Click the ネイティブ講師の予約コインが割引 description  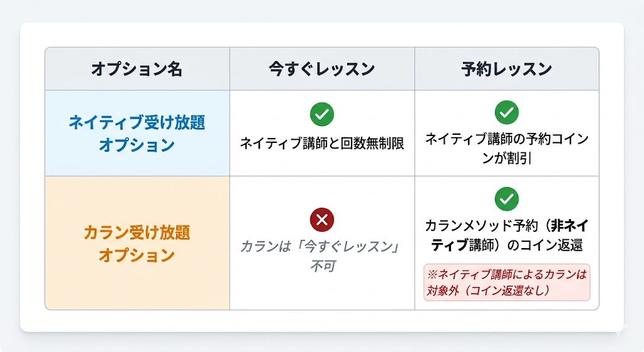(506, 148)
